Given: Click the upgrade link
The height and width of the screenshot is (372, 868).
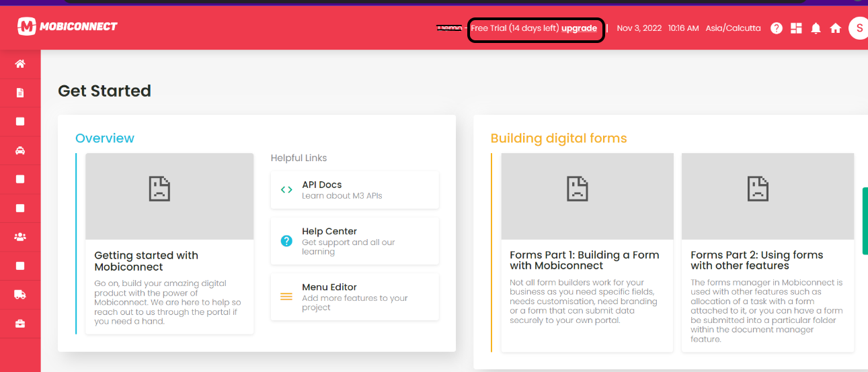Looking at the screenshot, I should pos(579,28).
